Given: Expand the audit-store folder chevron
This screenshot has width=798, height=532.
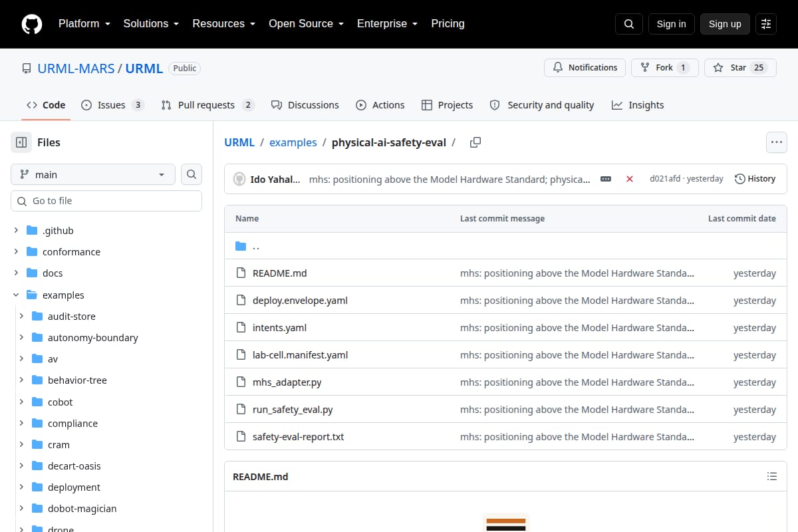Looking at the screenshot, I should (21, 317).
